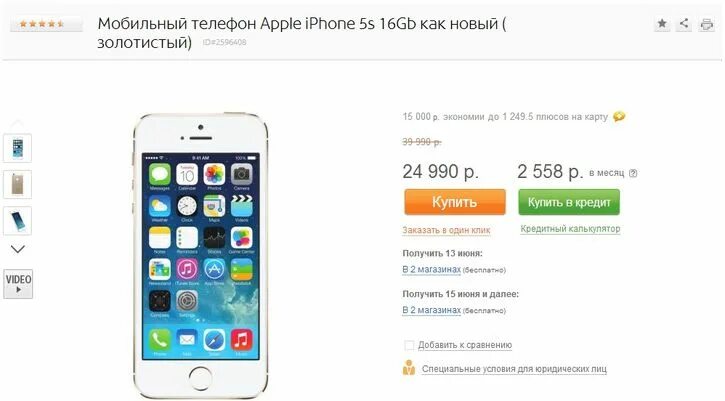Screen dimensions: 725x401
Task: Show next thumbnails with down chevron
Action: coord(18,249)
